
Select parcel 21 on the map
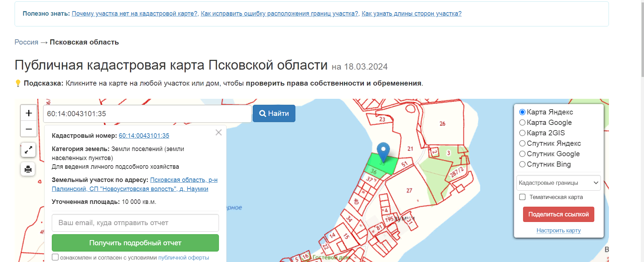point(410,149)
